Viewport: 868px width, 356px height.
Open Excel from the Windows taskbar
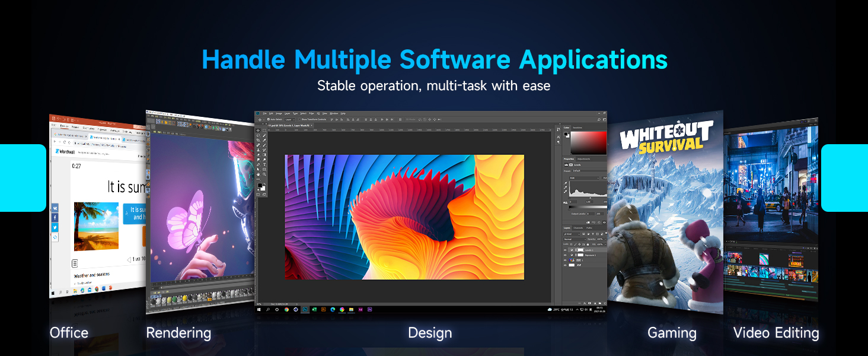pos(314,310)
